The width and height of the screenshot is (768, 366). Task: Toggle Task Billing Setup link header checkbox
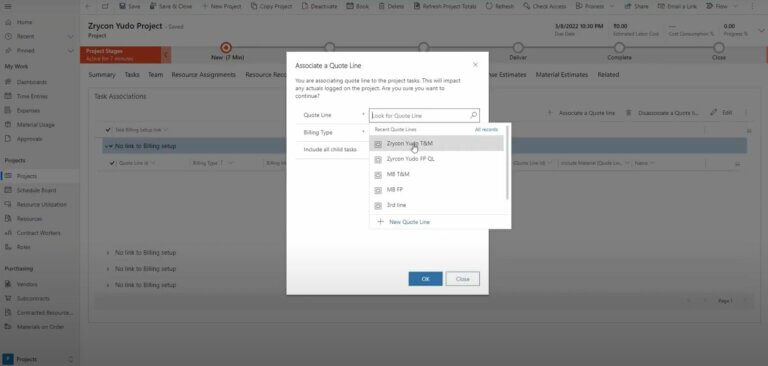pyautogui.click(x=108, y=130)
